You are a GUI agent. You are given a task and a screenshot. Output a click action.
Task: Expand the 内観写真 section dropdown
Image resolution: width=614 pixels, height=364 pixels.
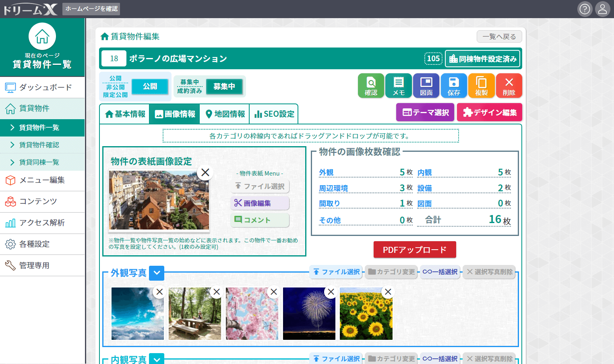pyautogui.click(x=157, y=359)
